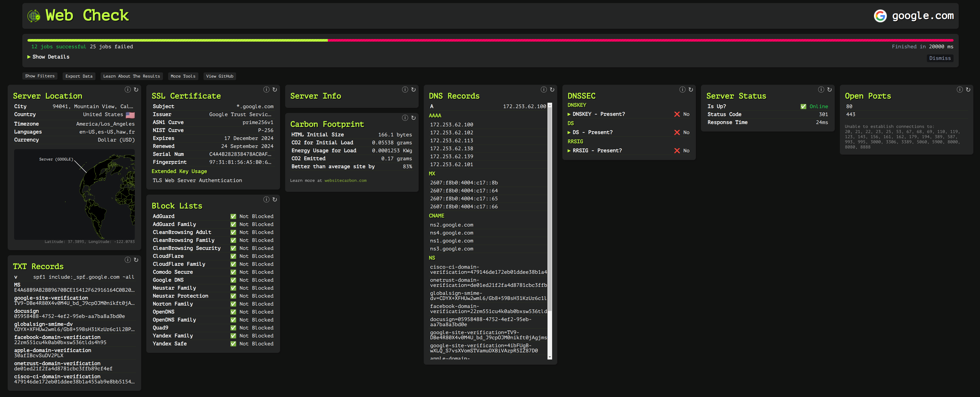Image resolution: width=980 pixels, height=397 pixels.
Task: Click the jobs progress bar
Action: point(490,40)
